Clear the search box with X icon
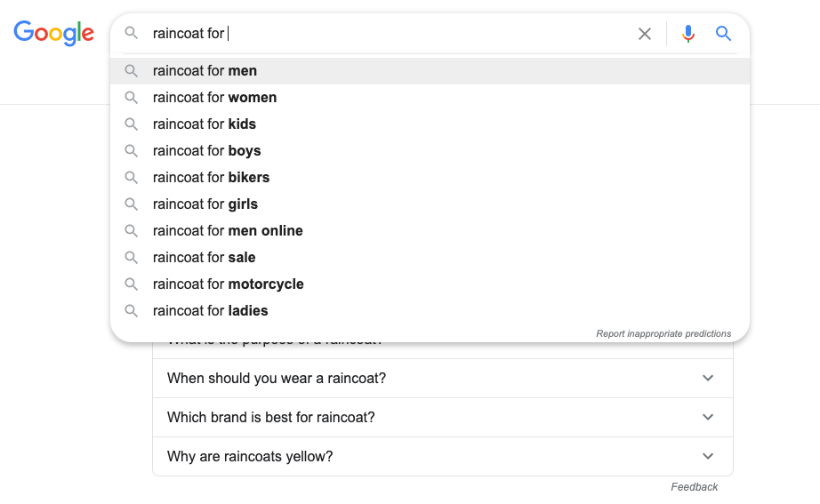This screenshot has height=504, width=820. [645, 34]
